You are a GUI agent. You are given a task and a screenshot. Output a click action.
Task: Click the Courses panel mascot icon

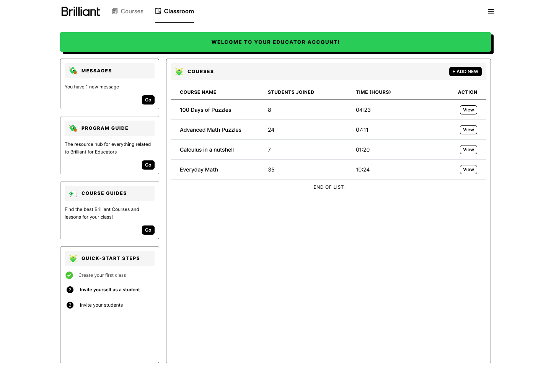tap(179, 72)
